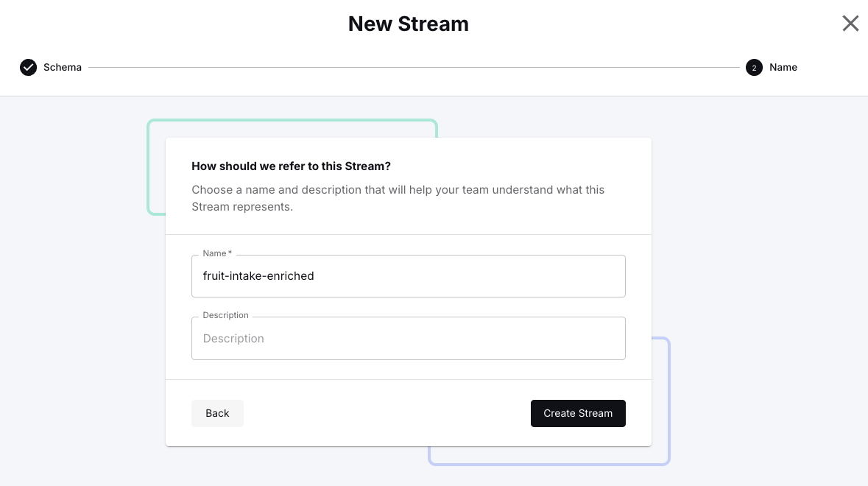Focus the Description input field

coord(409,338)
